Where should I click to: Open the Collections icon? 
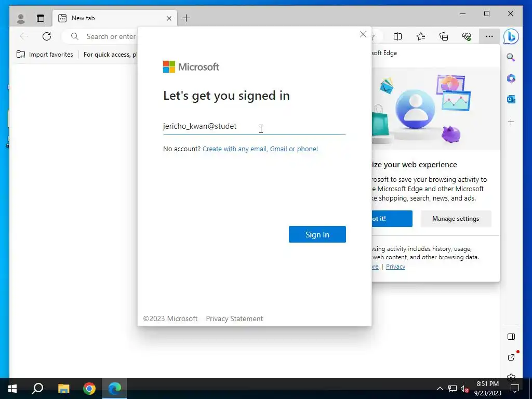tap(444, 36)
